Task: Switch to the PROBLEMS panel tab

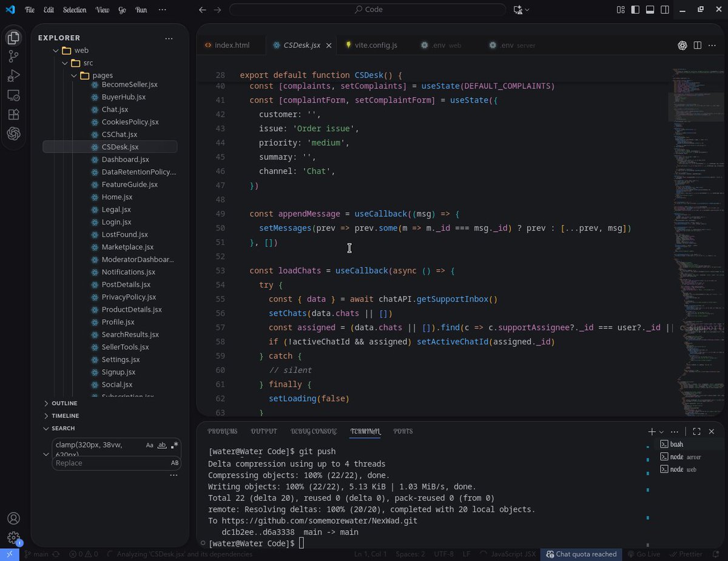Action: coord(222,431)
